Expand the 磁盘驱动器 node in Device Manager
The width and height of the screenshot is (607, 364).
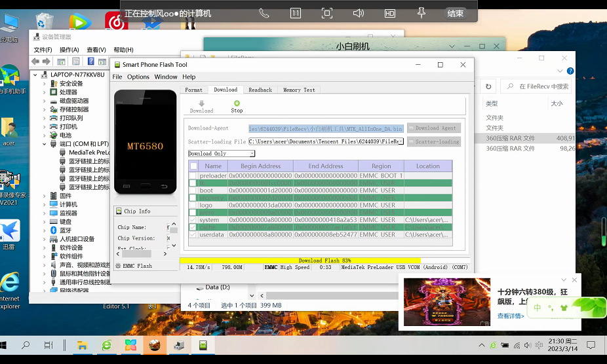pos(44,101)
